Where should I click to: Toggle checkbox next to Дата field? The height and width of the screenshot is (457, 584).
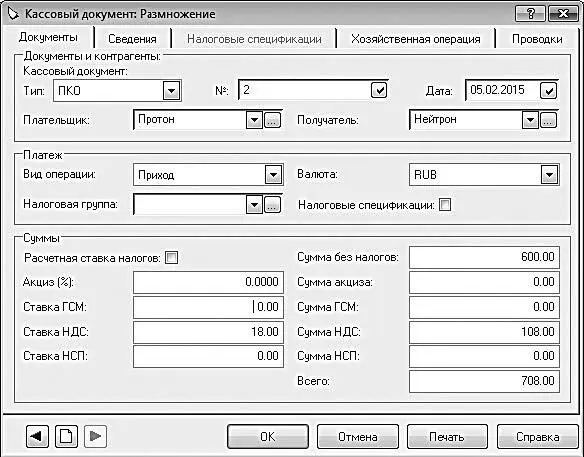pyautogui.click(x=548, y=91)
